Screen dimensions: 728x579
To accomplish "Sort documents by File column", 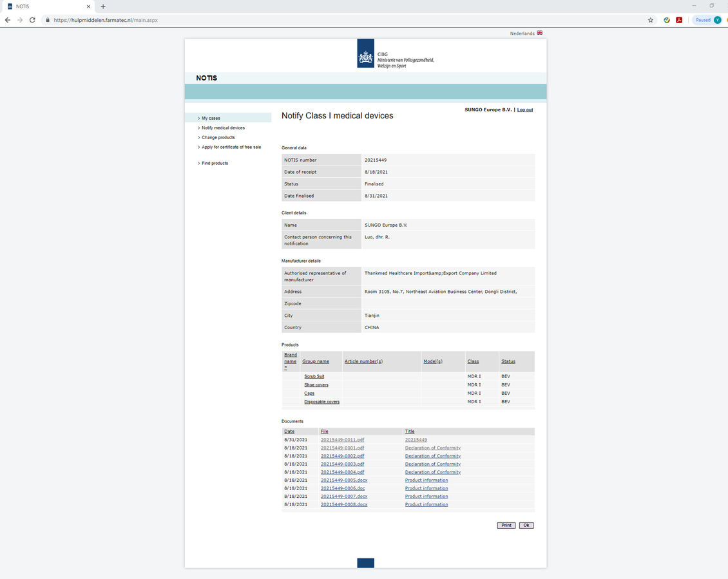I will tap(325, 432).
